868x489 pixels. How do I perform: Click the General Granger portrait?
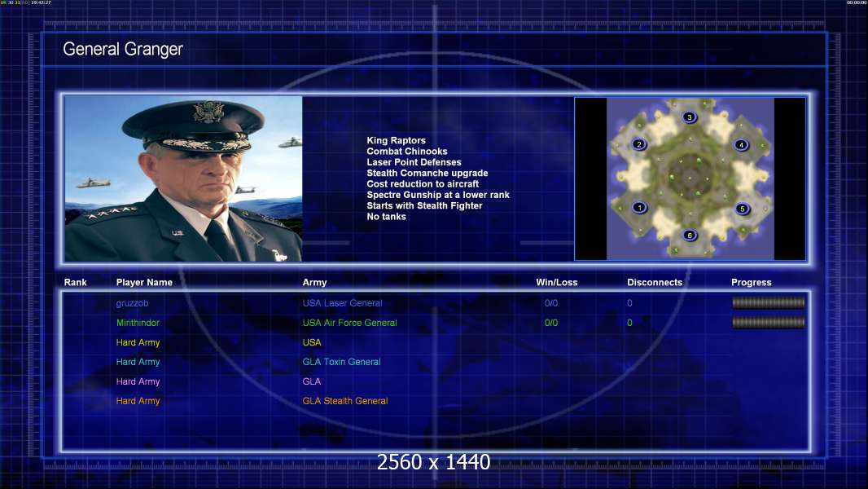(x=183, y=178)
